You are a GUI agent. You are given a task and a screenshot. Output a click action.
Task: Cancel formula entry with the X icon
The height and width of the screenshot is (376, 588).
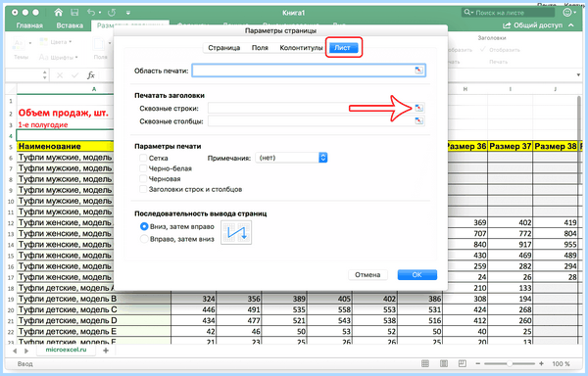coord(60,75)
